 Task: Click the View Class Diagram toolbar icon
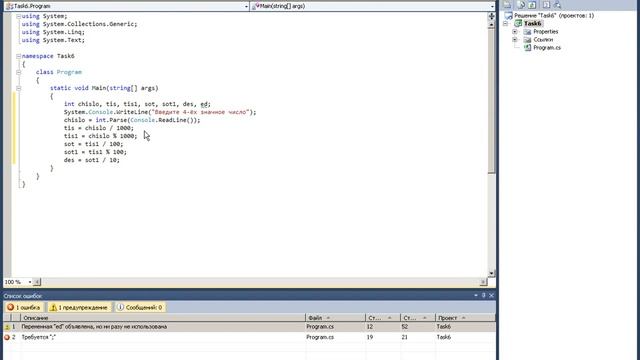557,5
